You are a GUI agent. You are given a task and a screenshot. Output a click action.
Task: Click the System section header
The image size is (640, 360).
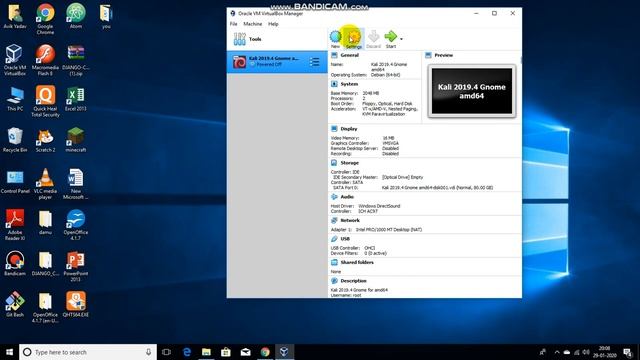pyautogui.click(x=349, y=84)
